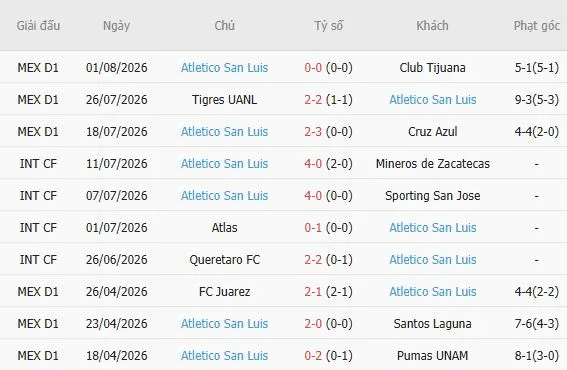The image size is (567, 370).
Task: Select Santos Laguna away team
Action: pyautogui.click(x=432, y=324)
